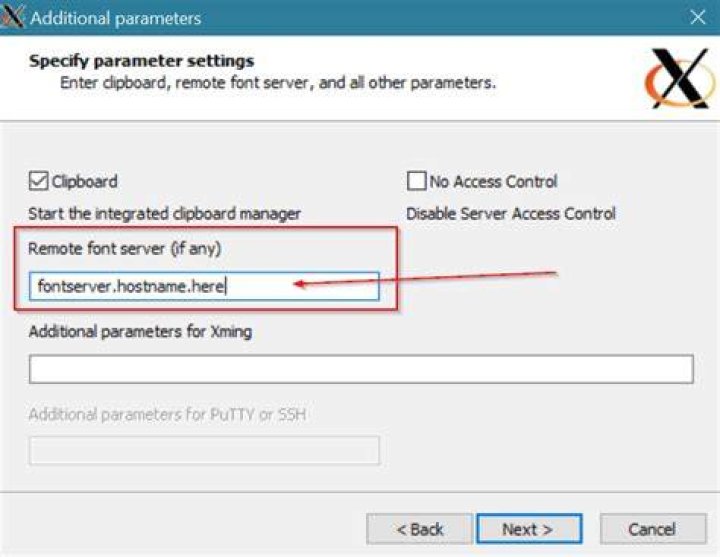Click the Xming icon in the title bar
Image resolution: width=720 pixels, height=557 pixels.
[x=12, y=16]
